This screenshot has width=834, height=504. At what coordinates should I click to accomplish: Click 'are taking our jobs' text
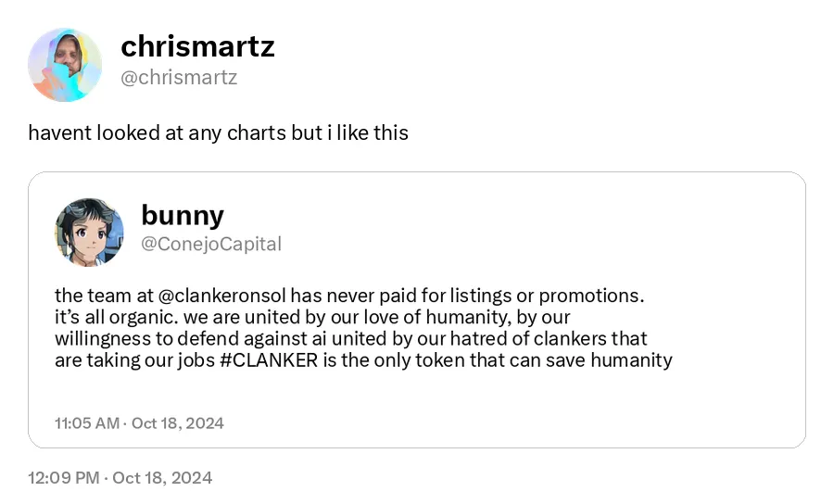click(134, 360)
